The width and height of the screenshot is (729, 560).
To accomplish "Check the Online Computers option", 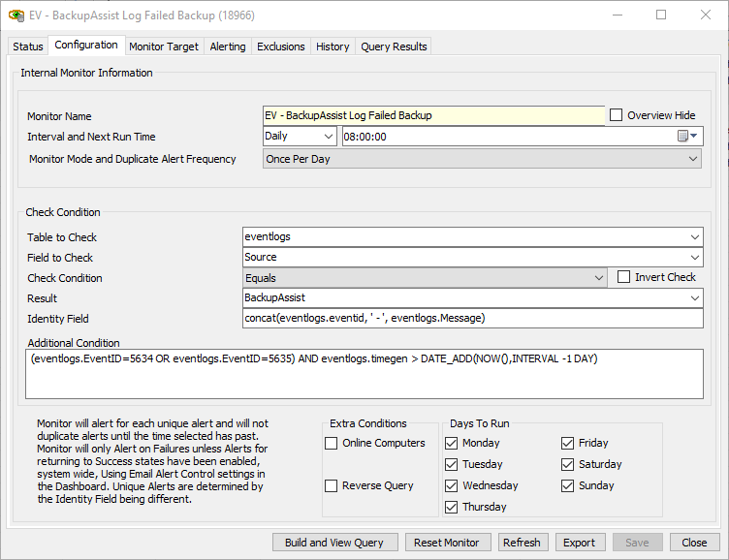I will (x=332, y=444).
